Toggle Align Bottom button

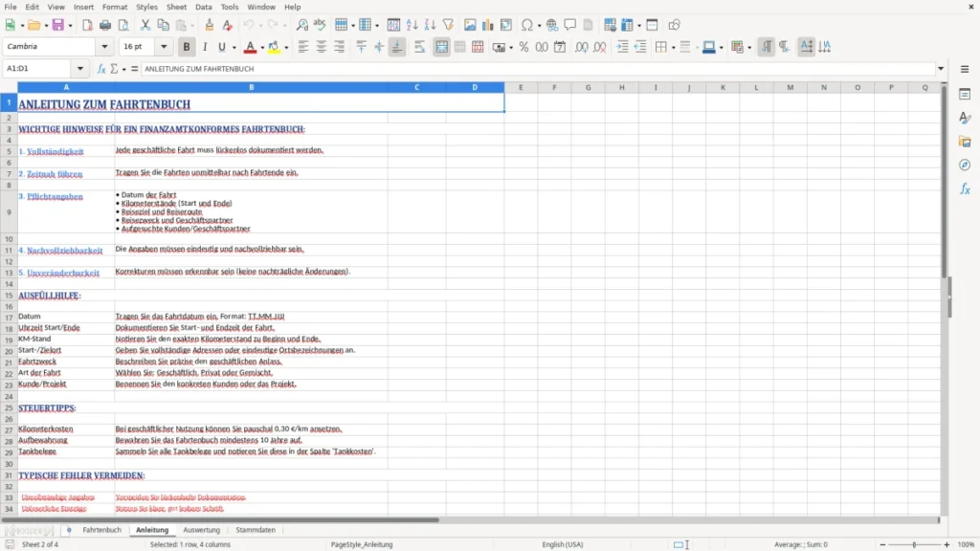pos(397,47)
